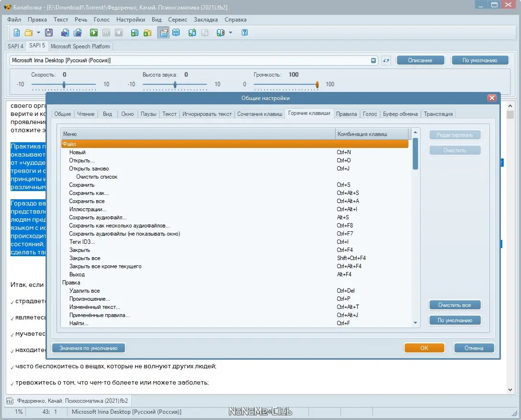521x420 pixels.
Task: Open the Справка menu
Action: 235,20
